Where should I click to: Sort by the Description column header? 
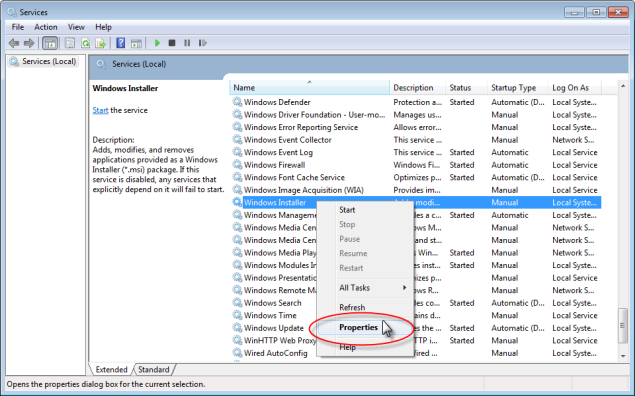pos(417,87)
